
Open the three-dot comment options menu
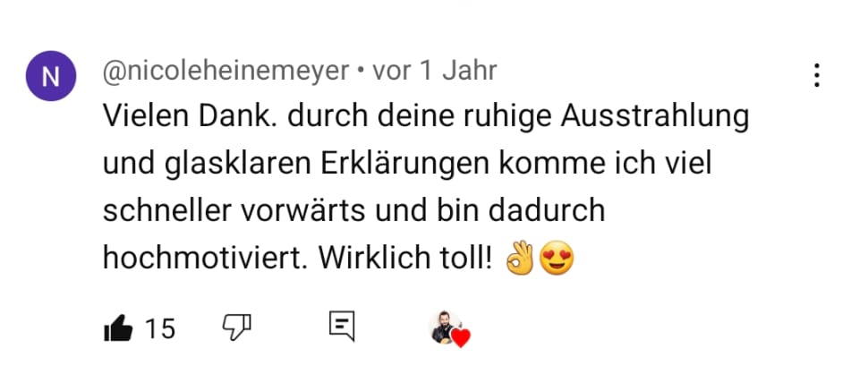pyautogui.click(x=816, y=75)
